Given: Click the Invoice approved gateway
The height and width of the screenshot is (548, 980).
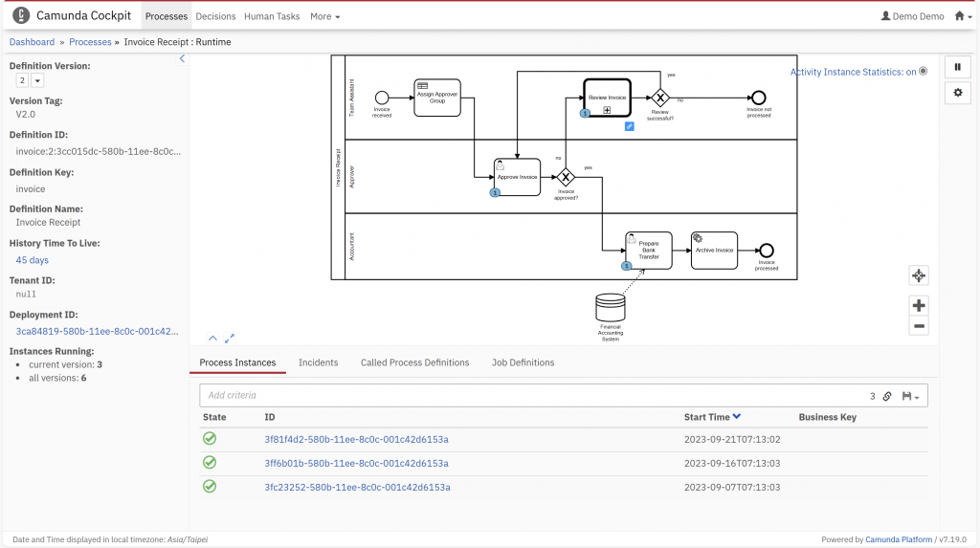Looking at the screenshot, I should coord(566,178).
